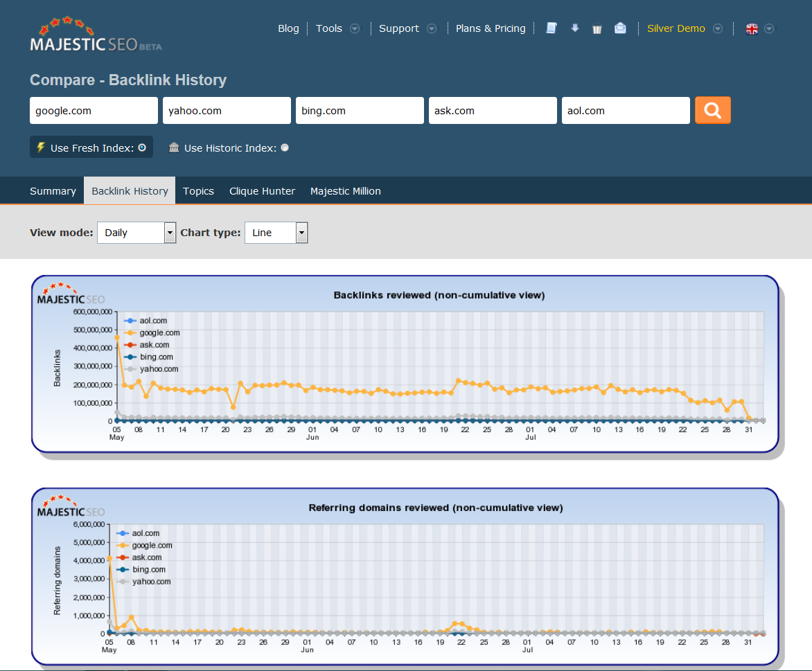Click the Backlinks y-axis label
Screen dimensions: 812x671
[57, 368]
